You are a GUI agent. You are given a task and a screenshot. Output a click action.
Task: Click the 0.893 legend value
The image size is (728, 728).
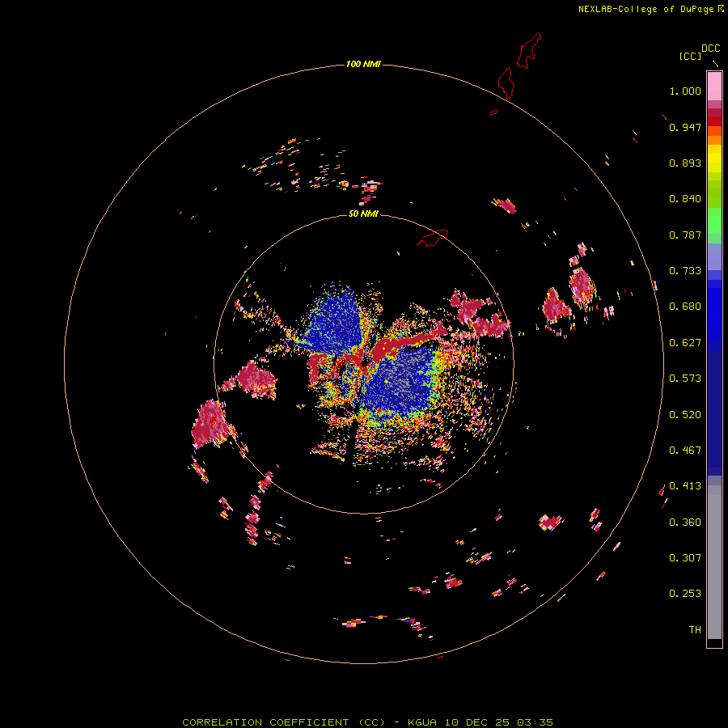click(x=685, y=163)
